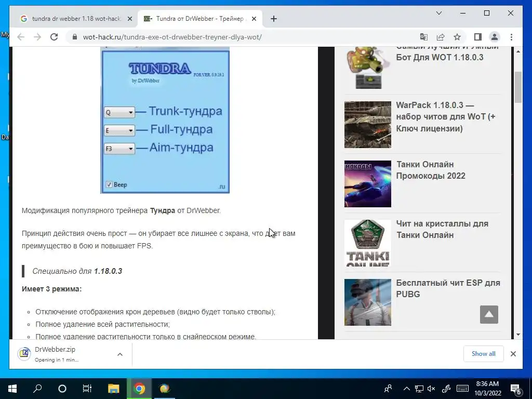The width and height of the screenshot is (532, 399).
Task: Close the downloads bar
Action: coord(513,354)
